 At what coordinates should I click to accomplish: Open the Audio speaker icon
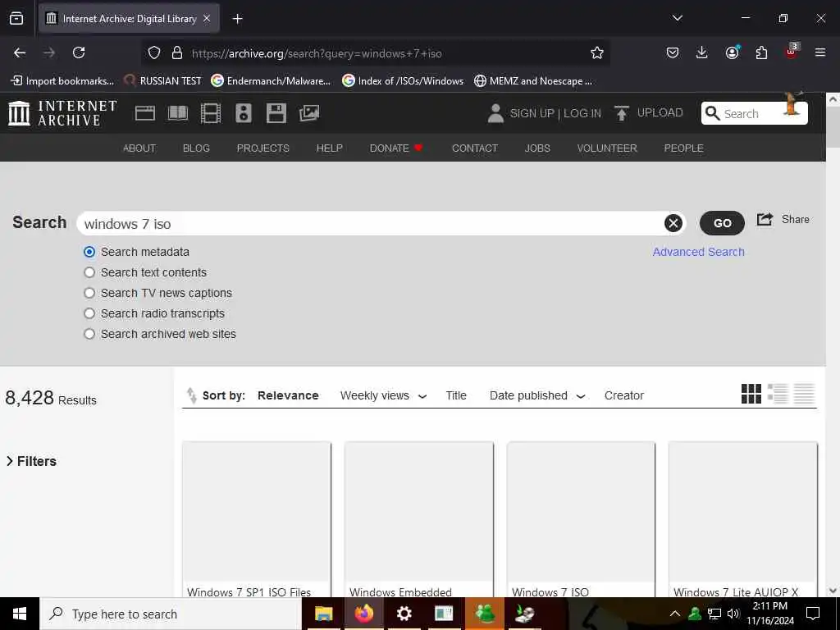tap(243, 113)
